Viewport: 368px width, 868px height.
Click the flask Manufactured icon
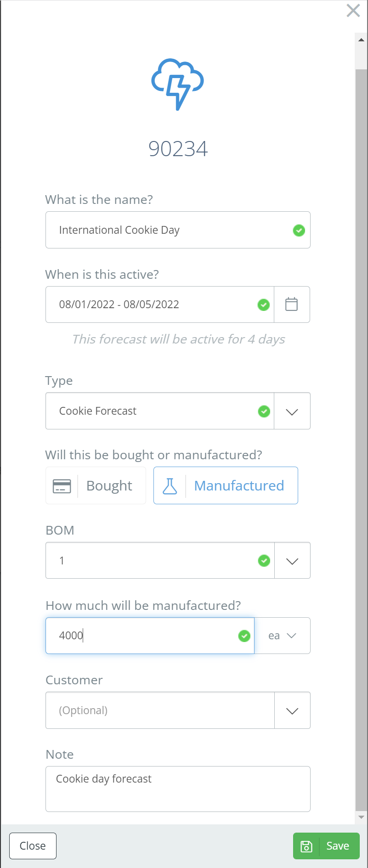pos(170,486)
